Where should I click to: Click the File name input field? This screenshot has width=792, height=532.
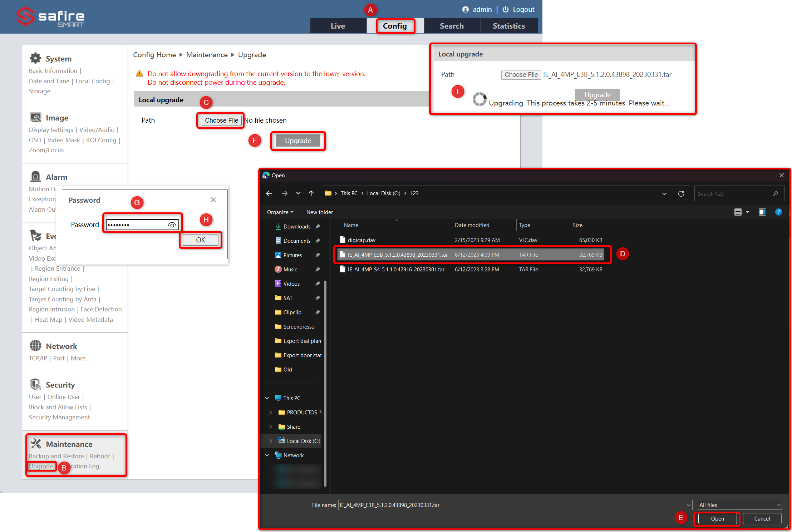click(x=511, y=505)
